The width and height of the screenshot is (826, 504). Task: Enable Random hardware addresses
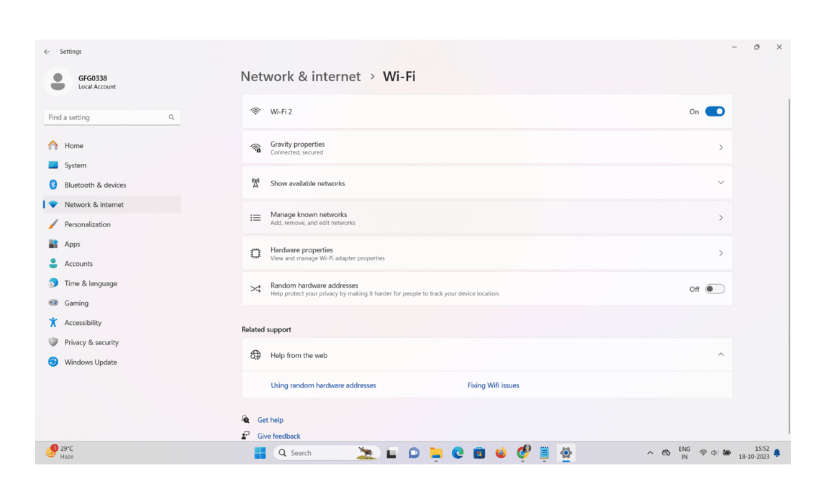715,289
